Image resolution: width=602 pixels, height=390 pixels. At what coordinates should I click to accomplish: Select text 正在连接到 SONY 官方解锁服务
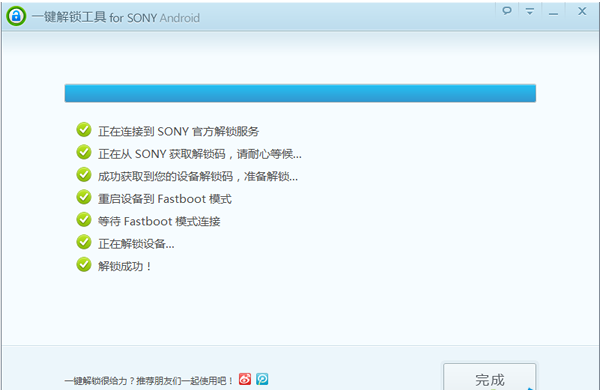click(179, 132)
